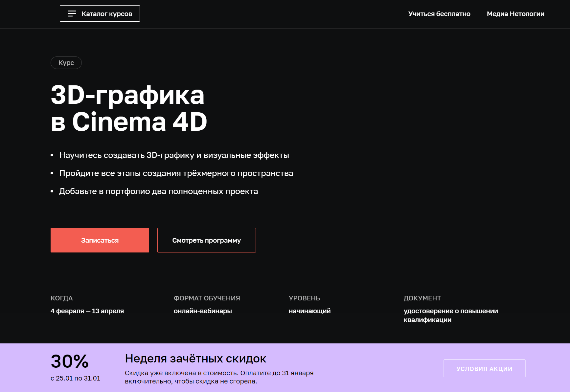Click the 'онлайн-вебинары' format value
Screen dimensions: 570x392
(203, 311)
